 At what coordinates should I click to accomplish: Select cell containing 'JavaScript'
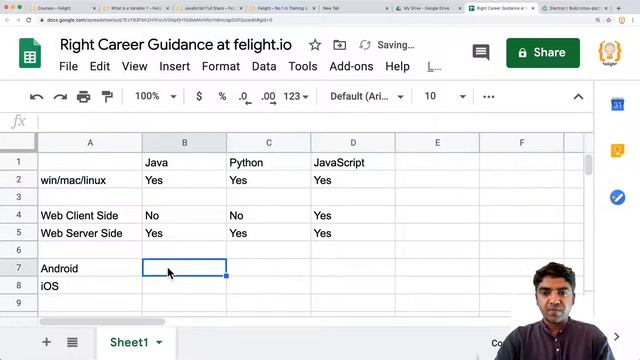click(x=353, y=162)
